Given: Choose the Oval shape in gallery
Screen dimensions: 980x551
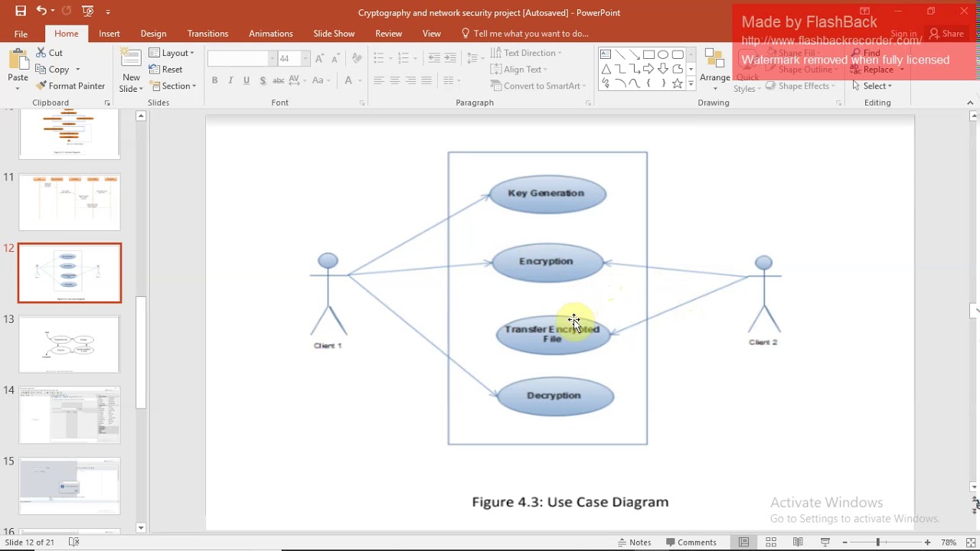Looking at the screenshot, I should pyautogui.click(x=663, y=54).
